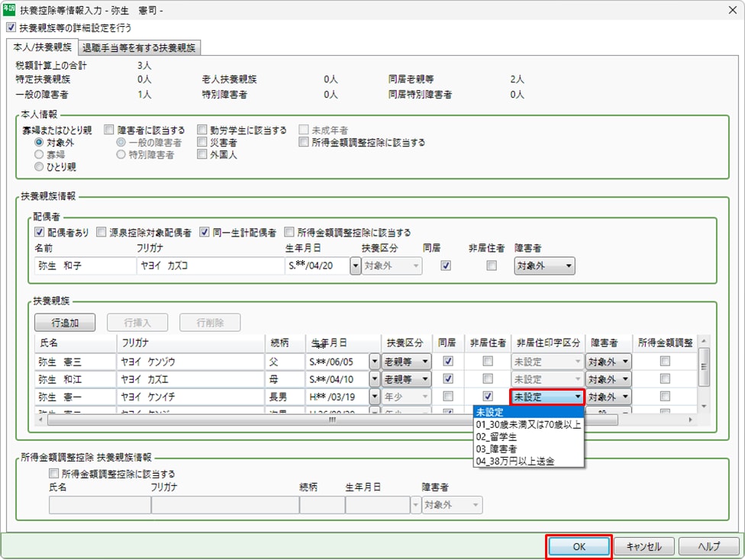745x560 pixels.
Task: Click the green app icon in title bar
Action: (x=9, y=10)
